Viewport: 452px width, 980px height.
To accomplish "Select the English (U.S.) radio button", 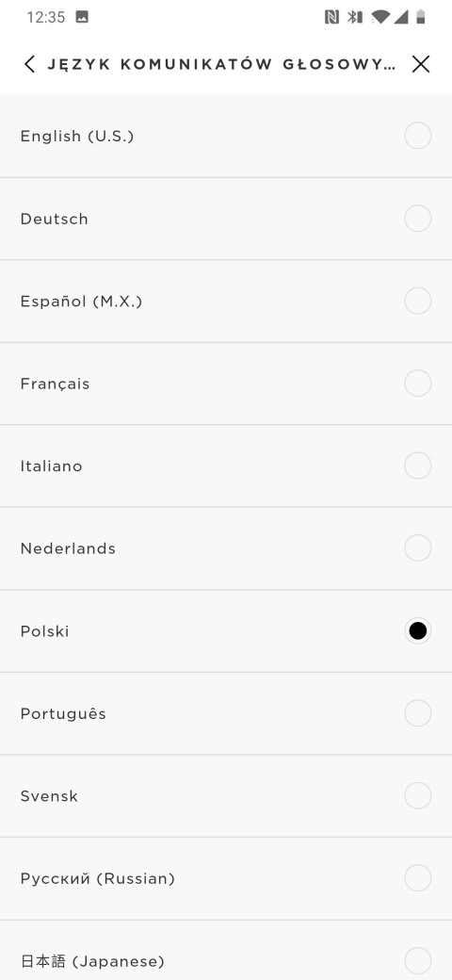I will 418,136.
